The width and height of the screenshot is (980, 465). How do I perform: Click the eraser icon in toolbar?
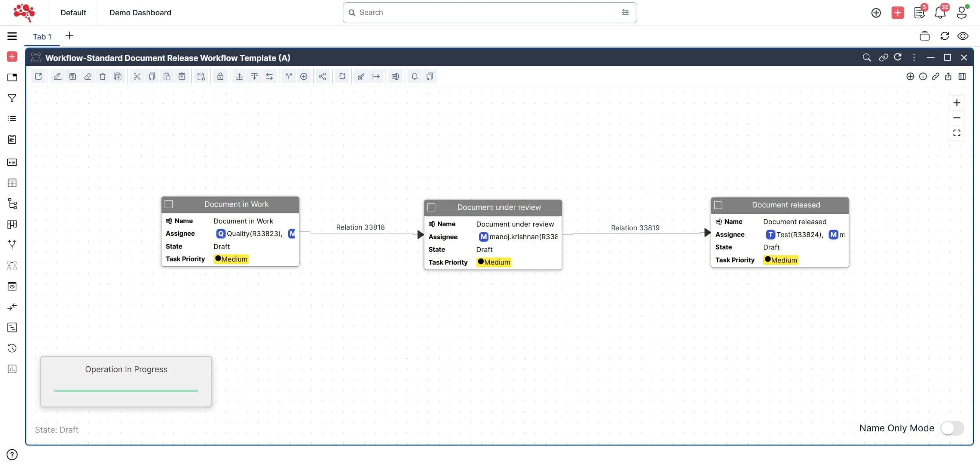tap(88, 77)
